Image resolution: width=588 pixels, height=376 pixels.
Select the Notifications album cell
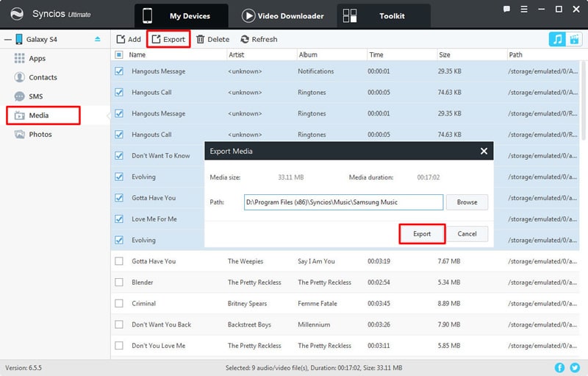point(316,71)
